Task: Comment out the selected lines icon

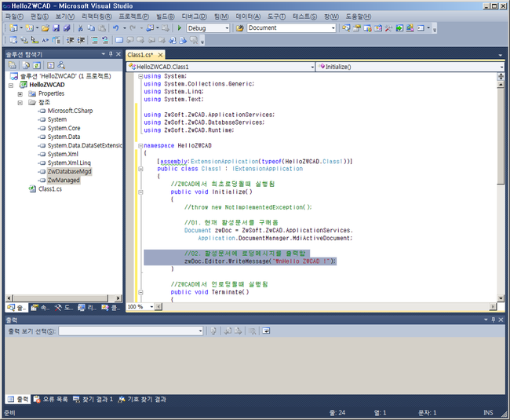Action: pyautogui.click(x=94, y=40)
